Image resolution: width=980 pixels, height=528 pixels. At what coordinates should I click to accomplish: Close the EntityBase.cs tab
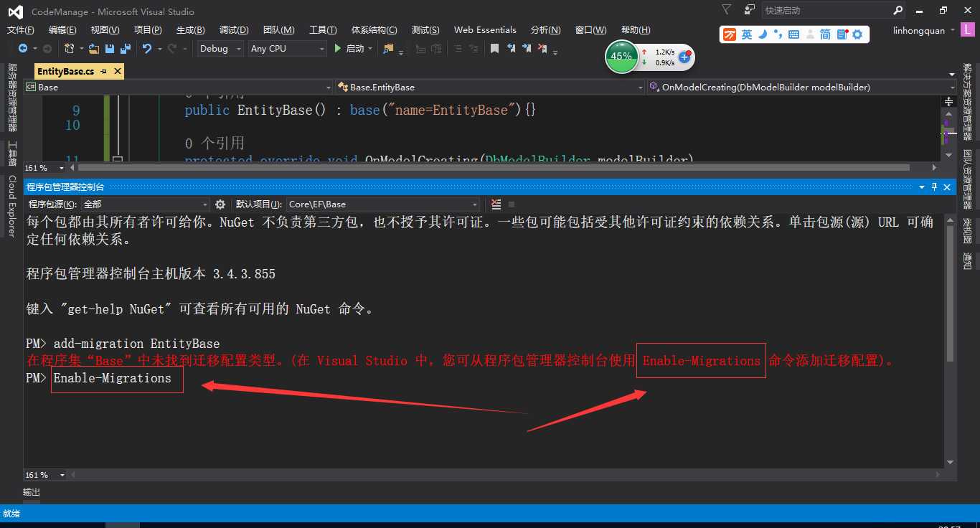pos(118,72)
